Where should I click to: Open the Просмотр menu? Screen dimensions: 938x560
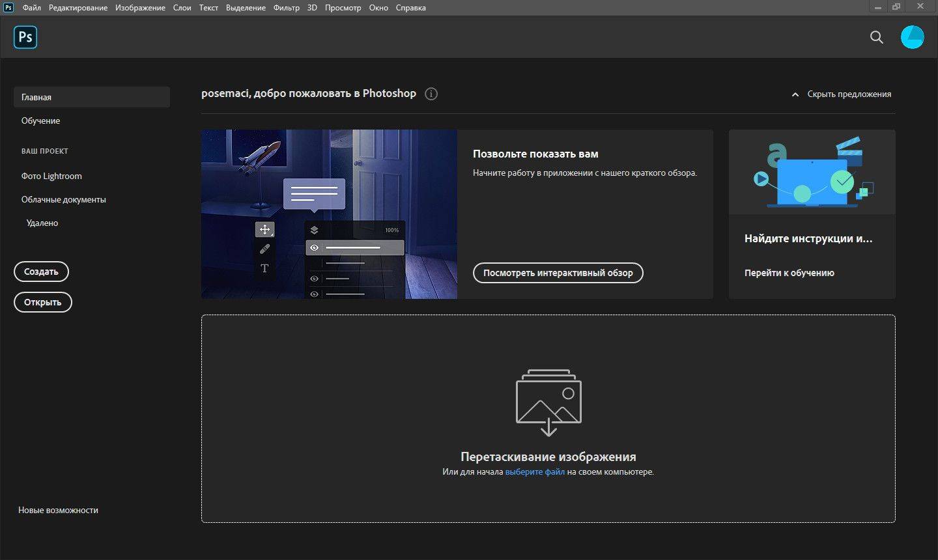pos(343,8)
